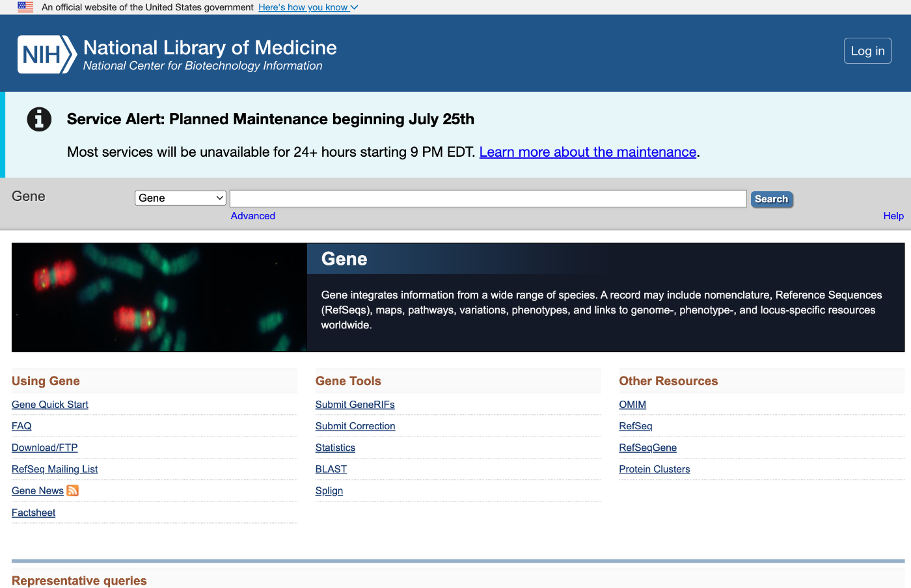The width and height of the screenshot is (911, 588).
Task: Open the RefSeq Mailing List link
Action: pyautogui.click(x=55, y=469)
